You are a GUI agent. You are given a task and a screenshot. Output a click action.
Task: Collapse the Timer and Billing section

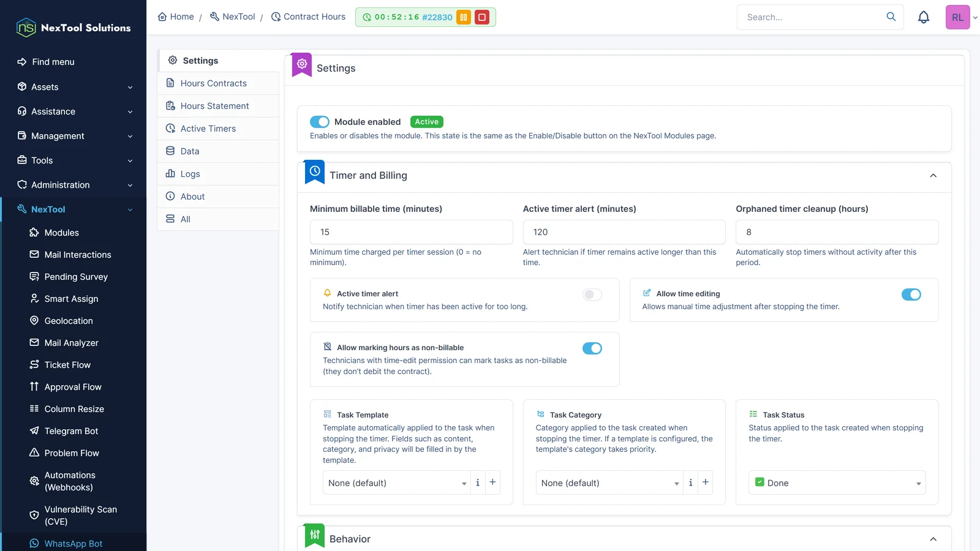[933, 176]
